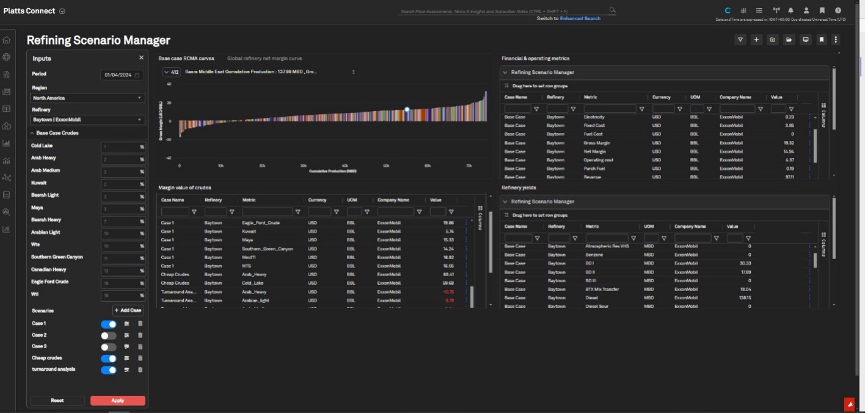This screenshot has height=414, width=868.
Task: Select the Diesel row in Refinery yields
Action: tap(655, 298)
